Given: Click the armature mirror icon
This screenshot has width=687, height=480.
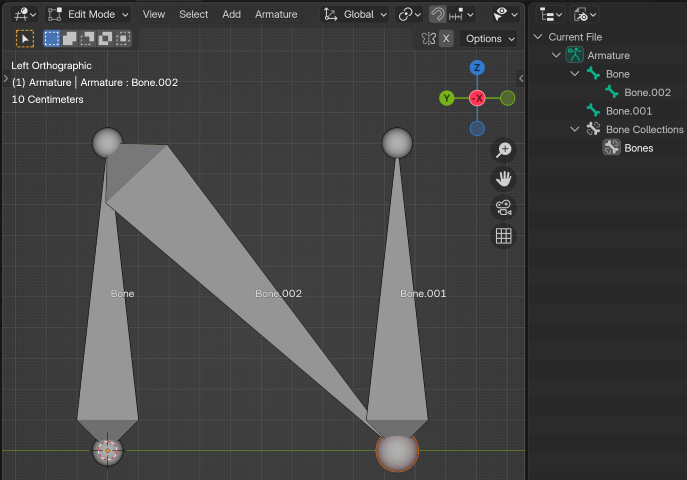Looking at the screenshot, I should (428, 39).
